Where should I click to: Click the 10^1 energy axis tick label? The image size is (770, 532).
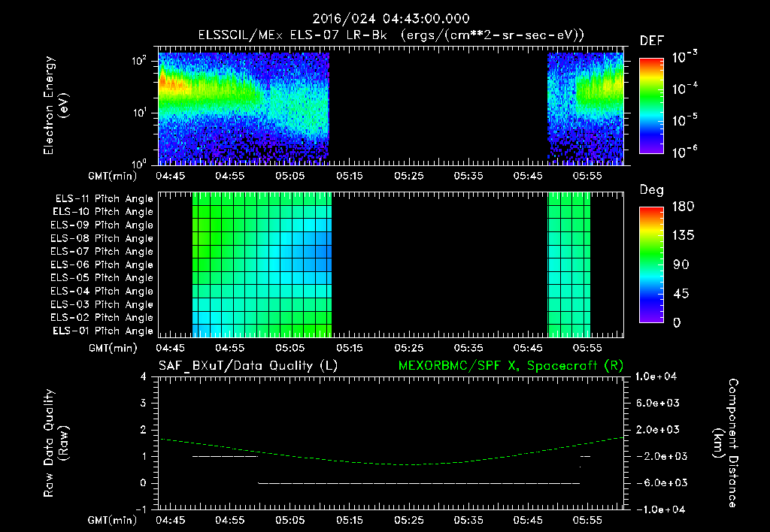click(139, 113)
